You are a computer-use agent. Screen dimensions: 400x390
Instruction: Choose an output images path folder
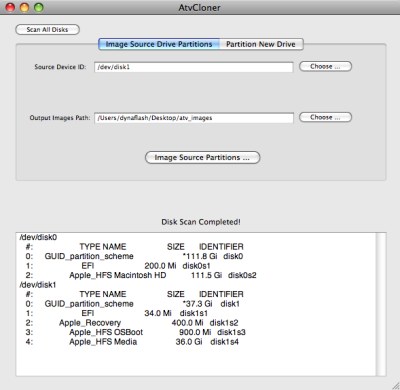click(325, 117)
